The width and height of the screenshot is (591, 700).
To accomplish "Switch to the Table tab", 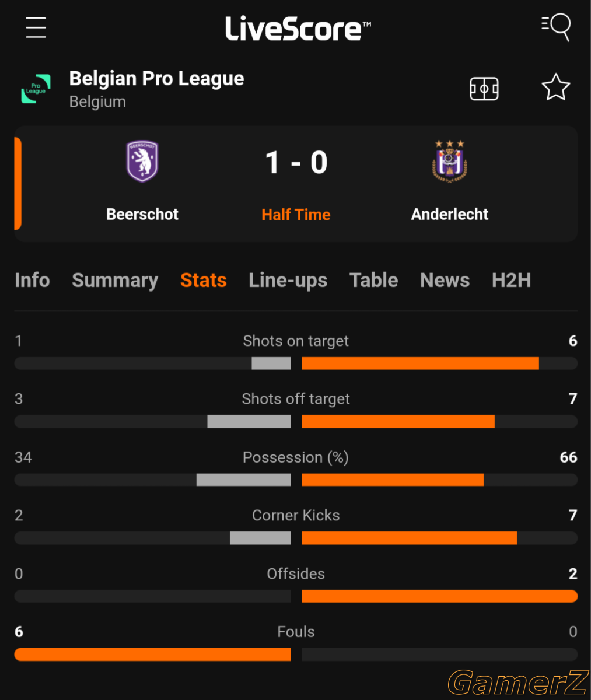I will tap(373, 280).
